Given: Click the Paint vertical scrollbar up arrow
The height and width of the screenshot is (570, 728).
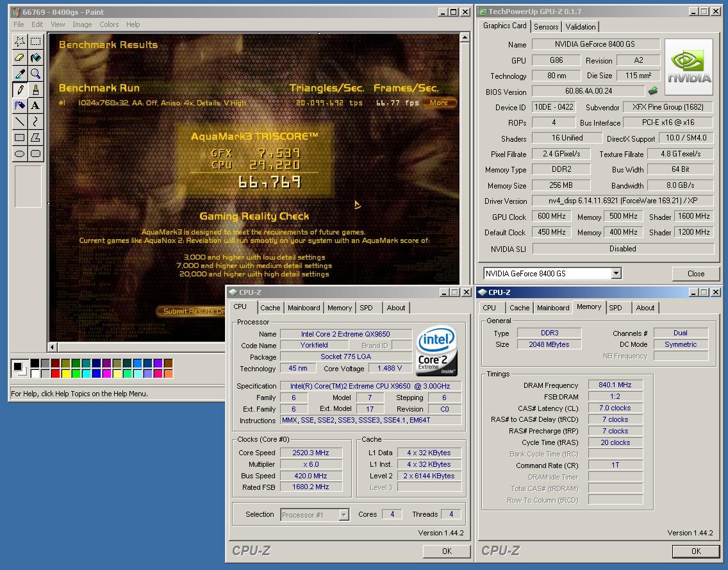Looking at the screenshot, I should [464, 37].
